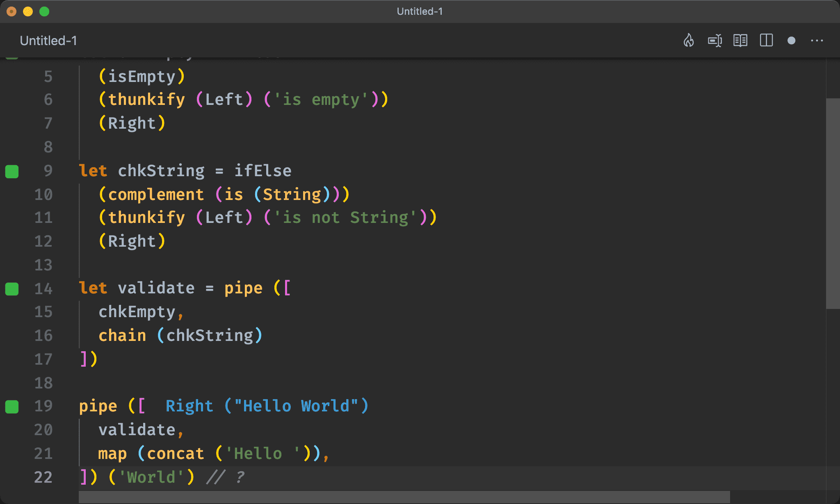840x504 pixels.
Task: Click 'concat' on line 21
Action: 176,454
